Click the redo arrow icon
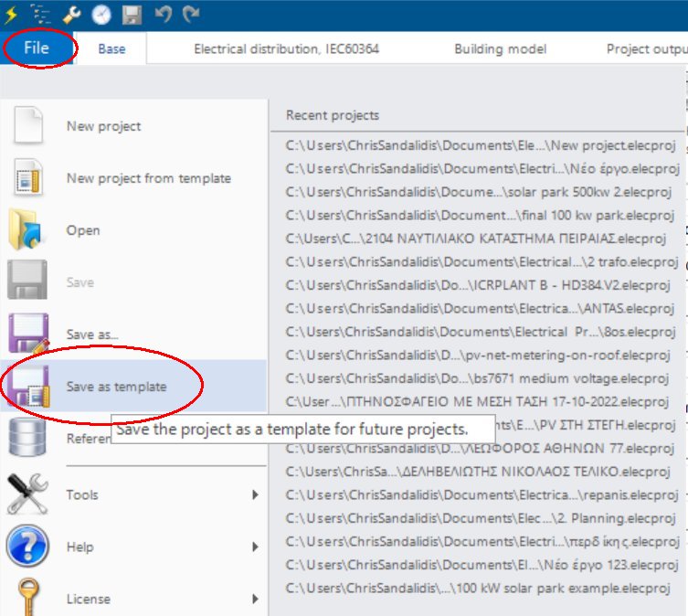This screenshot has height=616, width=688. [191, 15]
